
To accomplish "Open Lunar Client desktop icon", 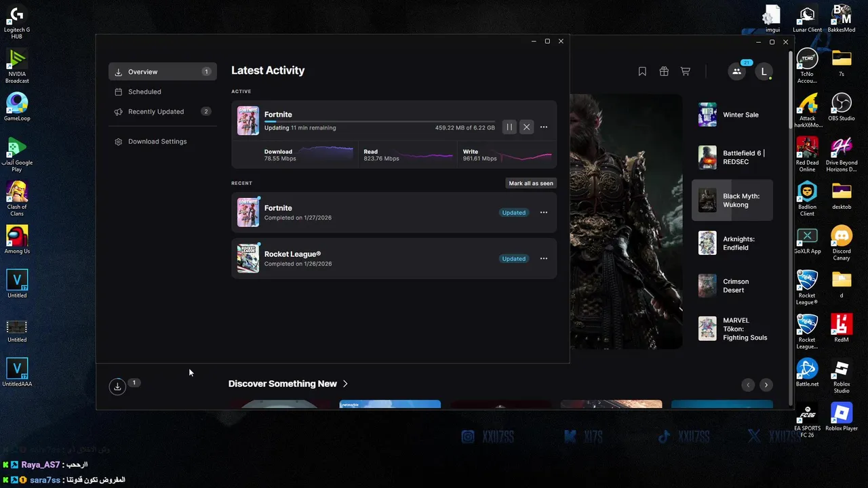I will pyautogui.click(x=807, y=19).
